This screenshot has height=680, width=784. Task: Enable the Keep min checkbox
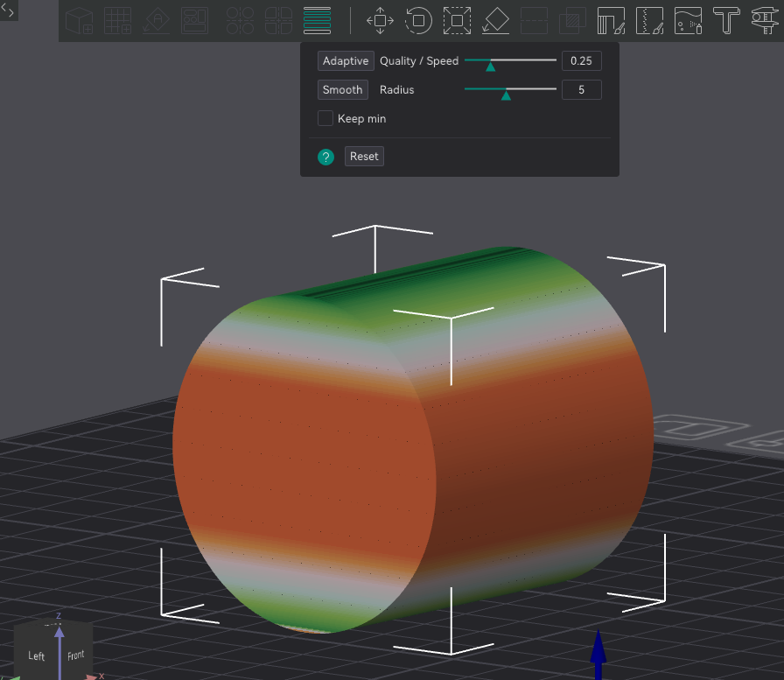coord(325,118)
